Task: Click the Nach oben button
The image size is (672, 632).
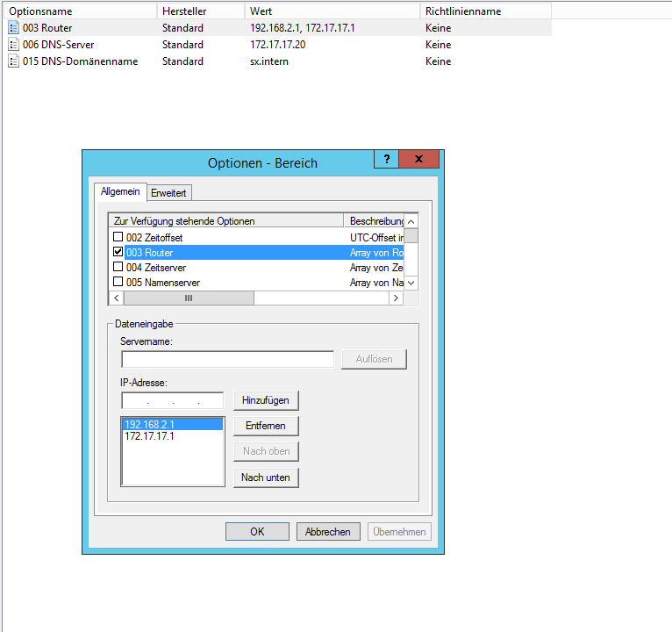Action: [x=266, y=451]
